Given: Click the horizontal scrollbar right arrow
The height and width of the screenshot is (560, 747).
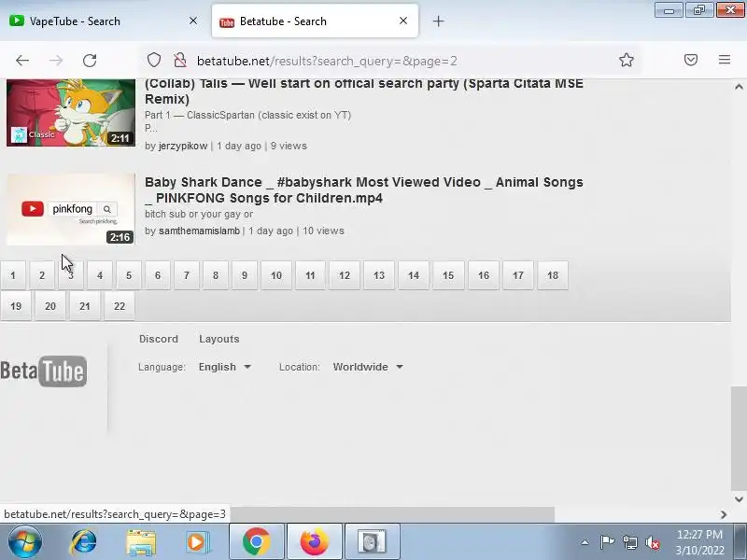Looking at the screenshot, I should point(724,515).
